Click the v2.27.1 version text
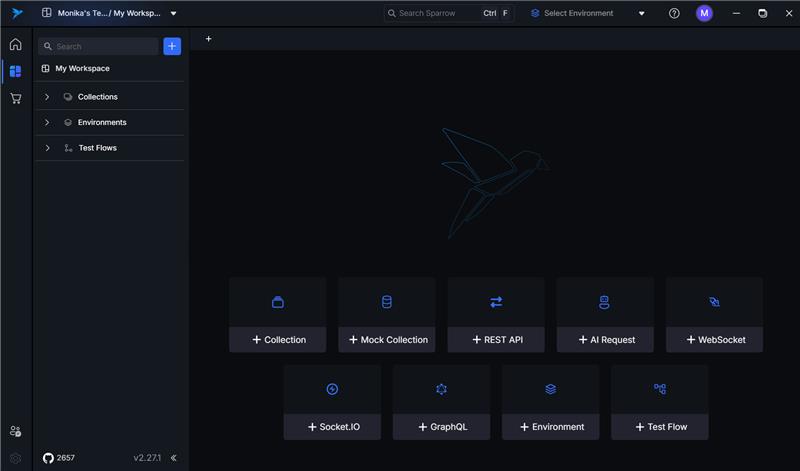The height and width of the screenshot is (471, 800). 147,458
